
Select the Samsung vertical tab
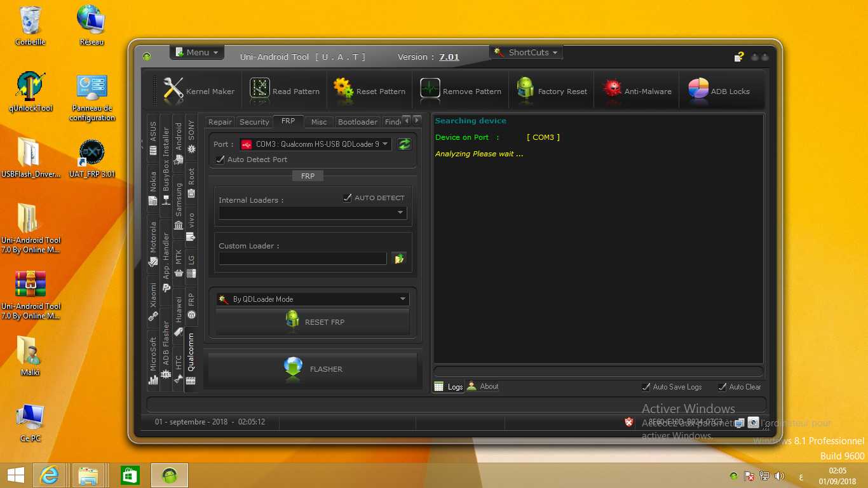[179, 206]
